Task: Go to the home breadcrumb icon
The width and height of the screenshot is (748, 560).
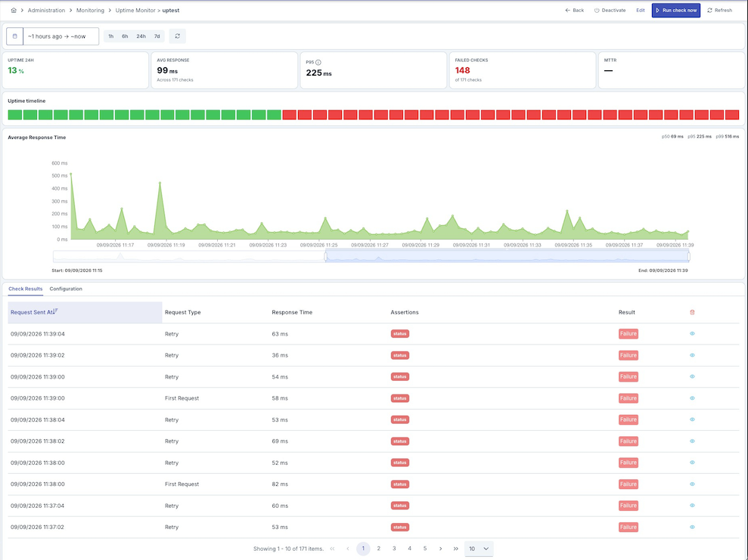Action: (14, 10)
